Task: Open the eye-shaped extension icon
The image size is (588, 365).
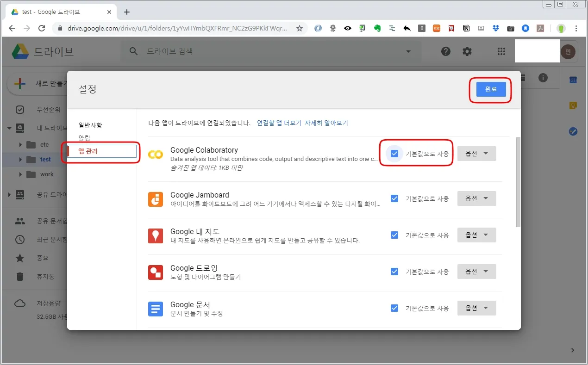Action: [x=348, y=28]
